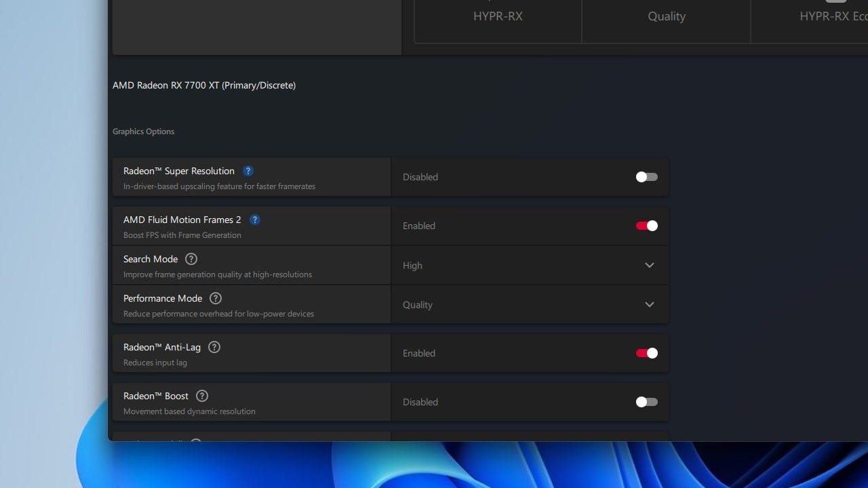
Task: Expand the Performance Mode dropdown arrow
Action: pyautogui.click(x=649, y=305)
